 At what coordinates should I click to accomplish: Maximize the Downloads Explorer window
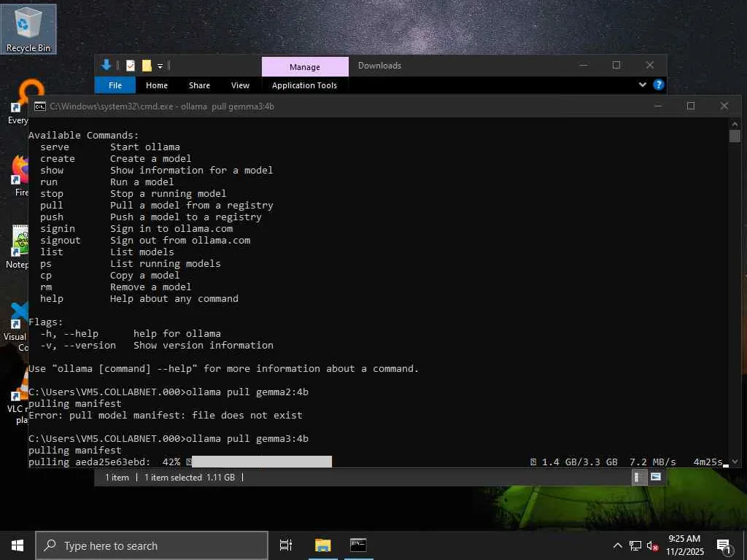(616, 65)
